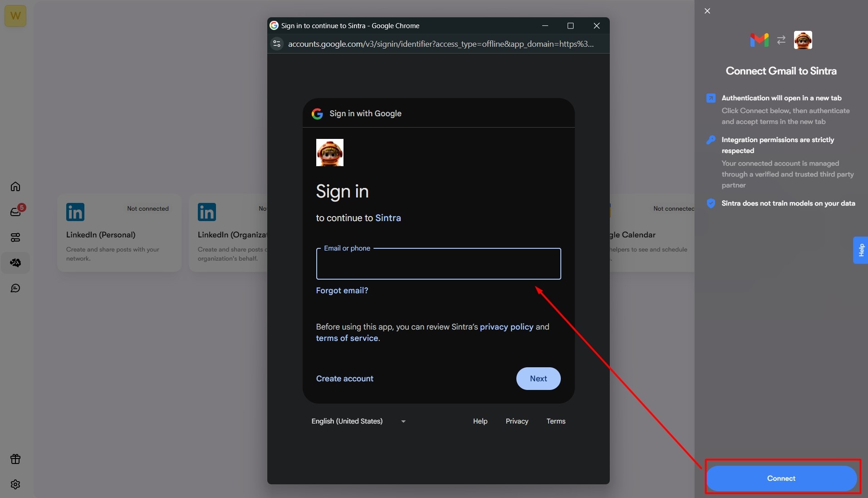Screen dimensions: 868x498
Task: Click the LinkedIn (Personal) card logo
Action: click(x=75, y=212)
